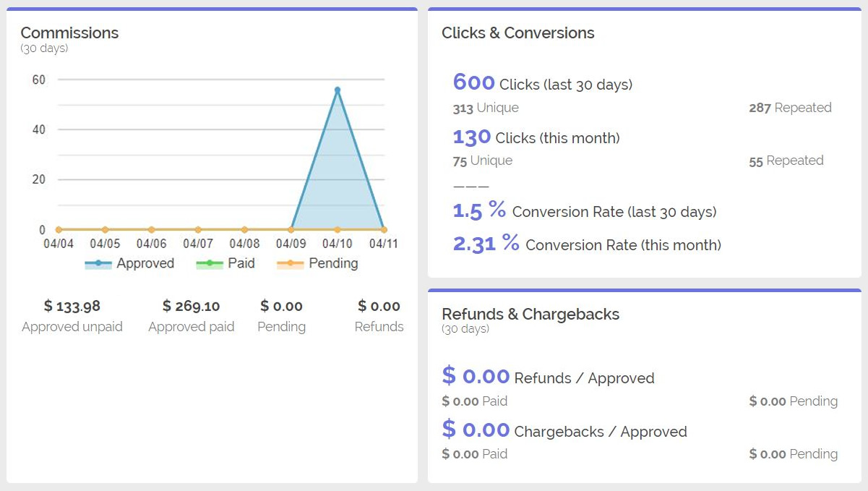Click the chart data point at 04/07
The image size is (868, 491).
(x=198, y=230)
